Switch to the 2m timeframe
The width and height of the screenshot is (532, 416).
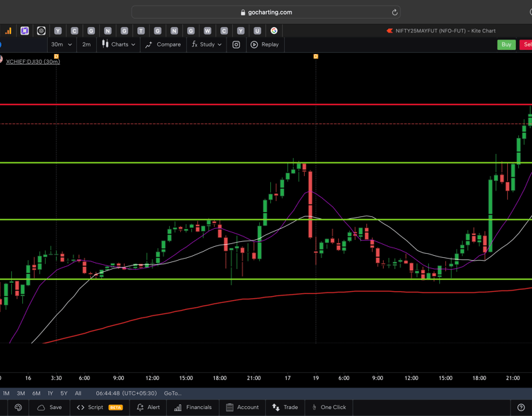pyautogui.click(x=87, y=44)
